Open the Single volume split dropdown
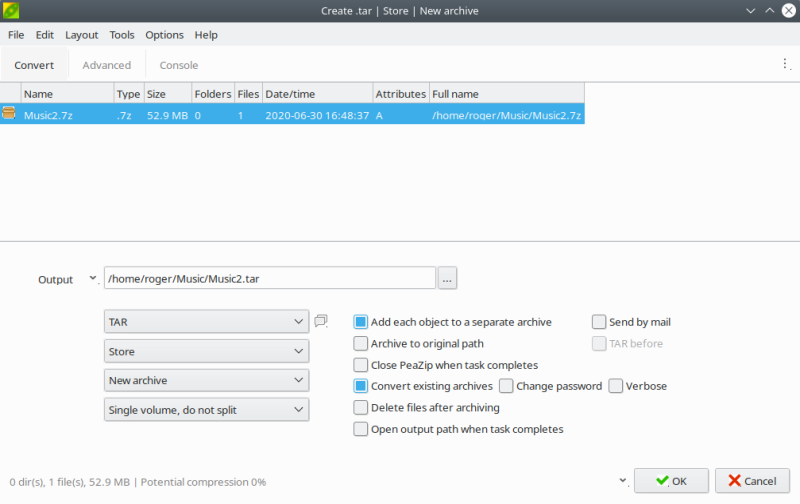This screenshot has width=800, height=504. [x=206, y=409]
